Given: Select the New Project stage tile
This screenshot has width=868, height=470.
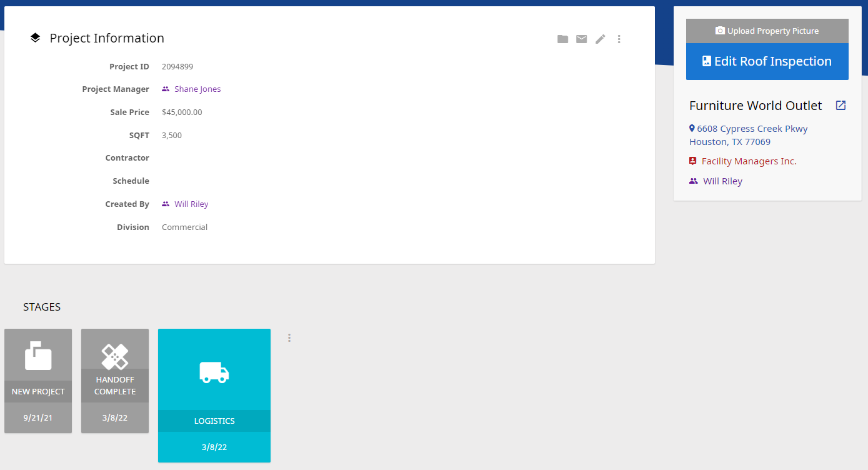Looking at the screenshot, I should [38, 381].
